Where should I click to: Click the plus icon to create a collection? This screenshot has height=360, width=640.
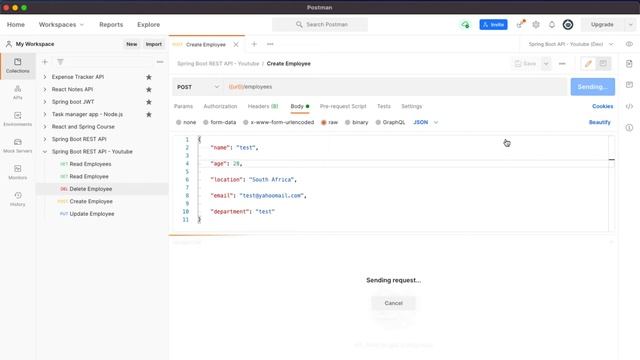click(45, 62)
